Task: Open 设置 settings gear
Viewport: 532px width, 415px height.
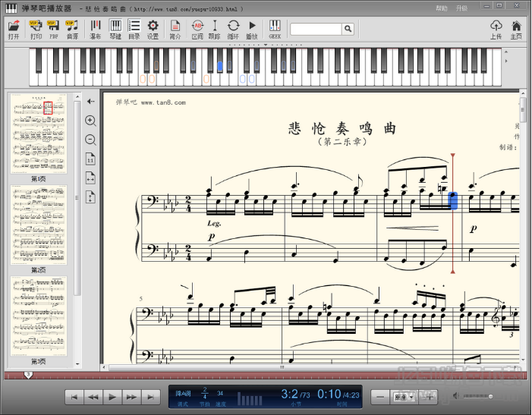Action: click(x=153, y=29)
